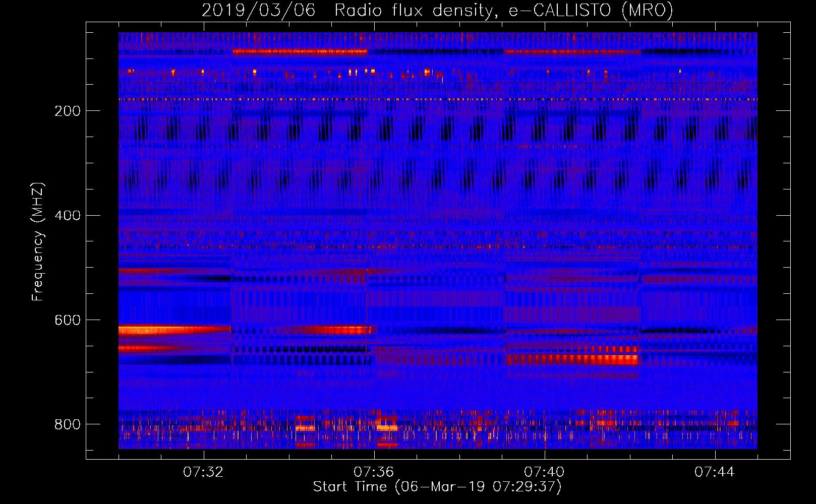Image resolution: width=816 pixels, height=504 pixels.
Task: Click the bright orange band near 620 MHz at the spectrogram's left edge
Action: tap(174, 331)
